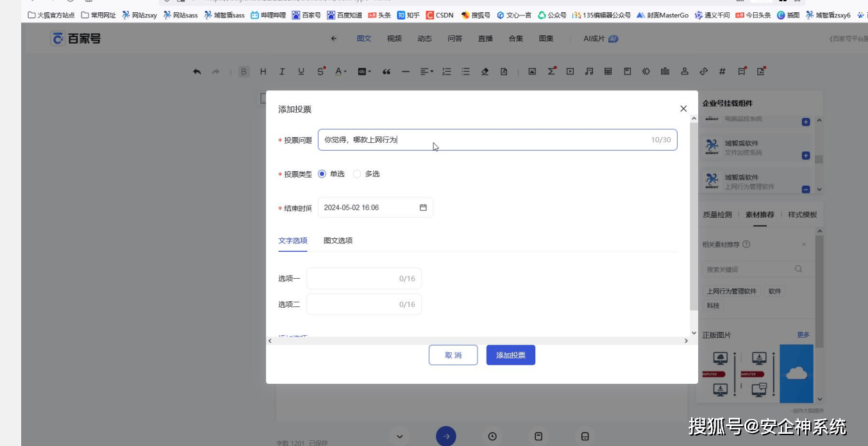Insert code block with brackets icon
The width and height of the screenshot is (868, 446).
(x=646, y=72)
